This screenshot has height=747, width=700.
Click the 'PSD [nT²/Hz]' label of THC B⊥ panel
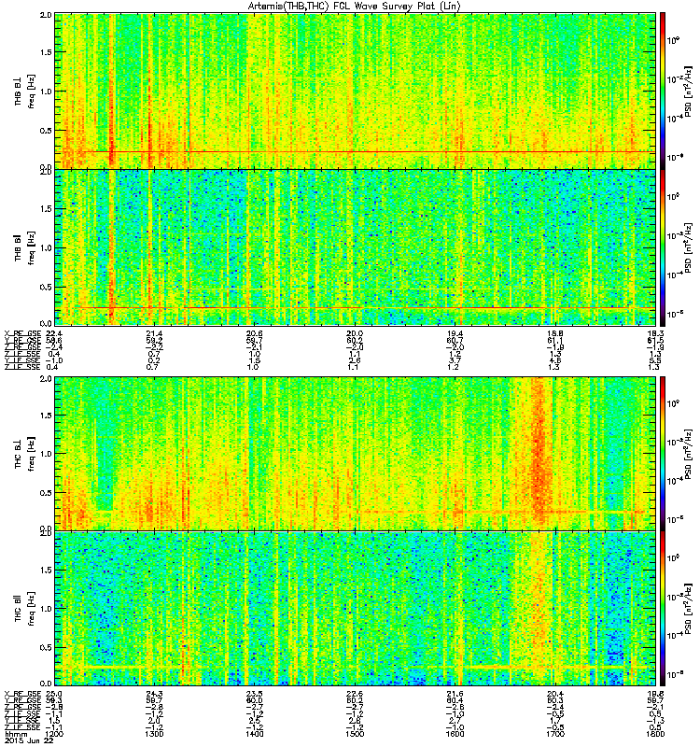click(x=689, y=454)
